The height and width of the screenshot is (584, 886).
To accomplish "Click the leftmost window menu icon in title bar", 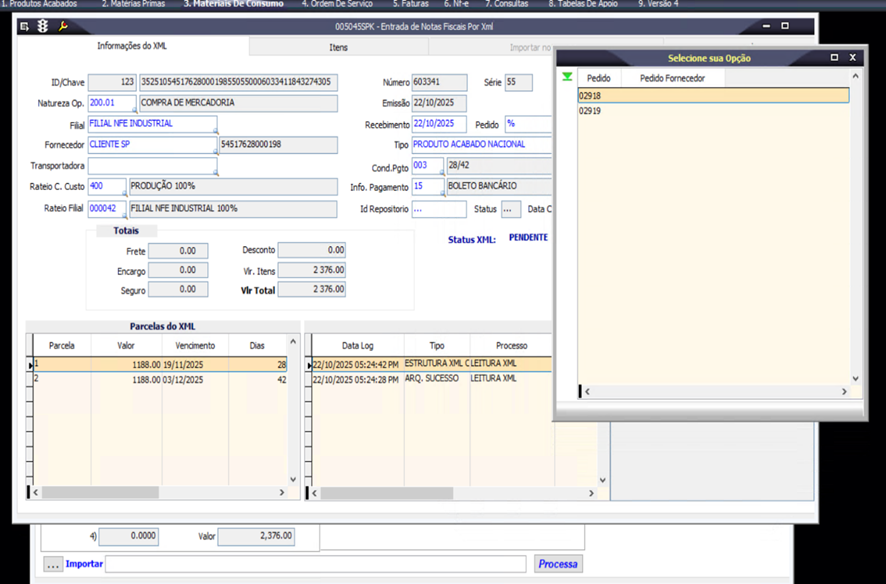I will [x=24, y=26].
